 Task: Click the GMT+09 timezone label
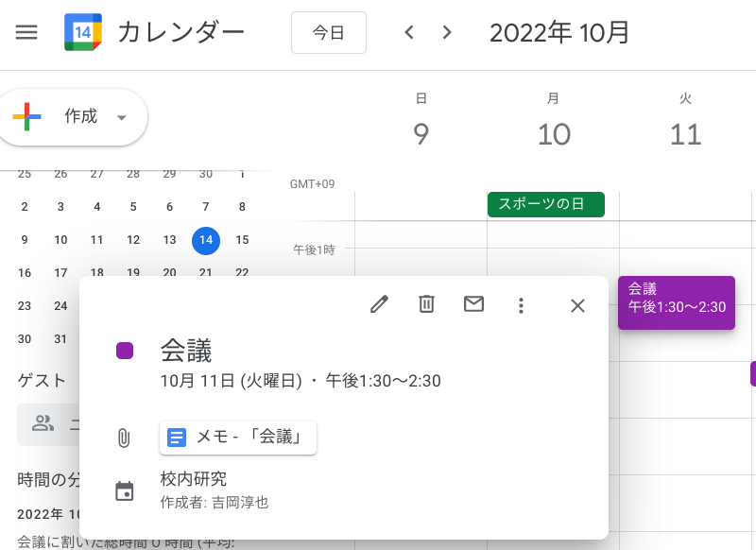coord(313,184)
